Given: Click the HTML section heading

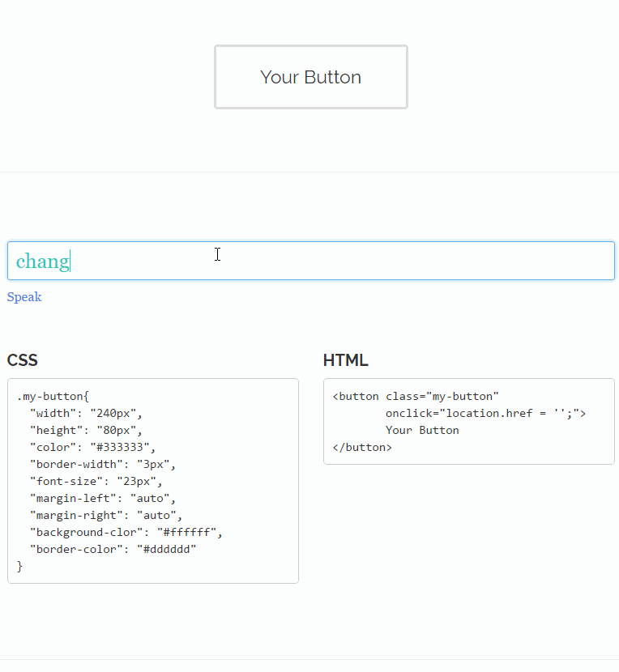Looking at the screenshot, I should (345, 360).
